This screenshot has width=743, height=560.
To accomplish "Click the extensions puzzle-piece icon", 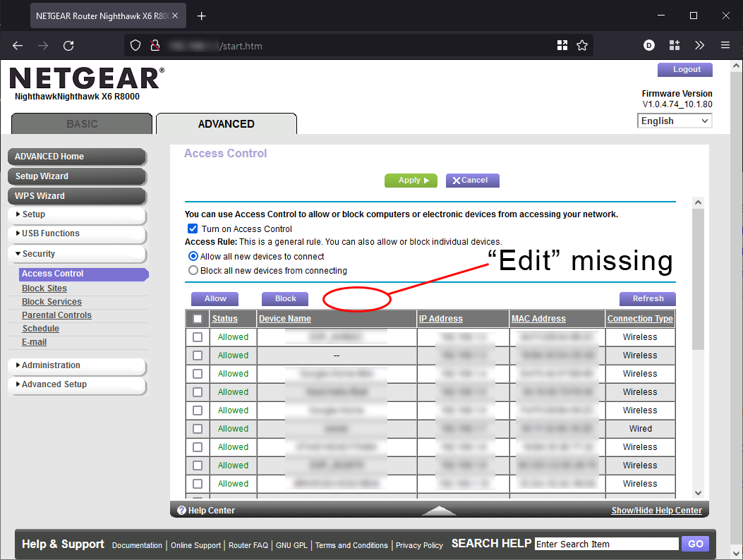I will [x=675, y=45].
